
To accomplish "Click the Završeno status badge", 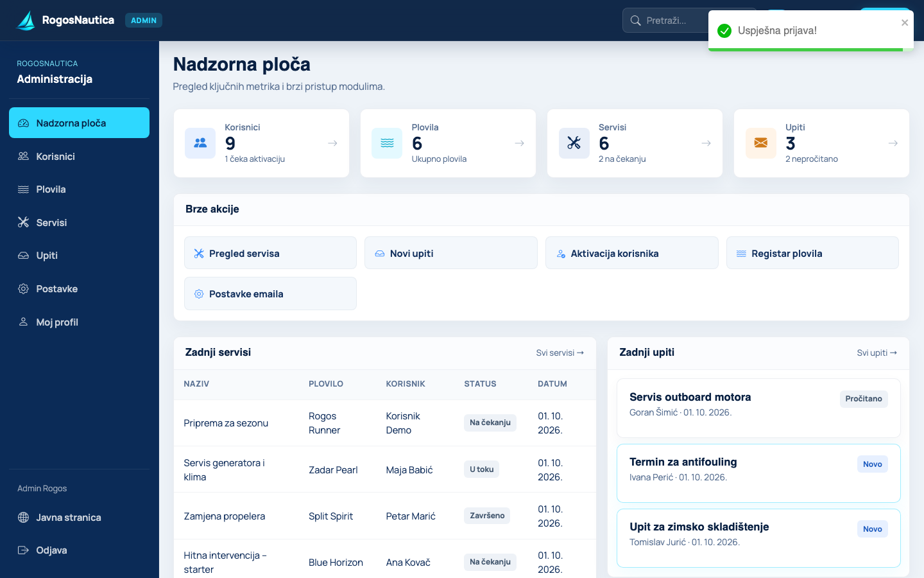I will tap(487, 516).
